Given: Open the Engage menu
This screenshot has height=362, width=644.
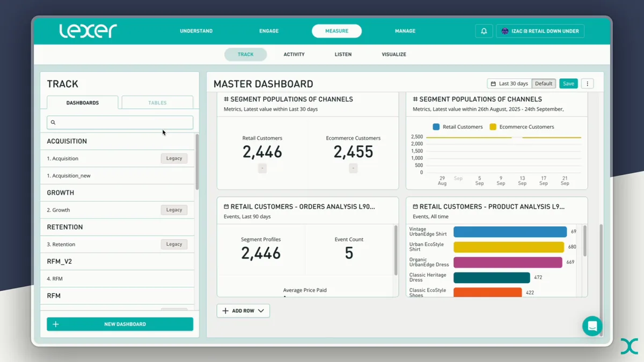Looking at the screenshot, I should click(269, 31).
